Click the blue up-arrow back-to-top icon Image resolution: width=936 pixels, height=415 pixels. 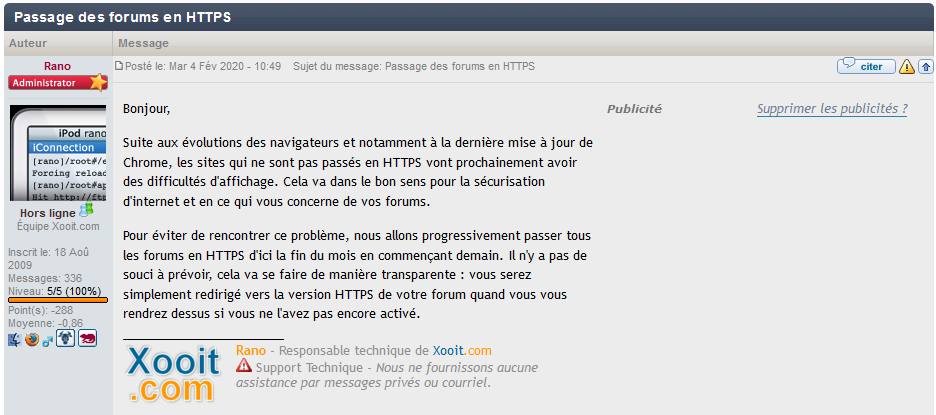click(x=925, y=66)
